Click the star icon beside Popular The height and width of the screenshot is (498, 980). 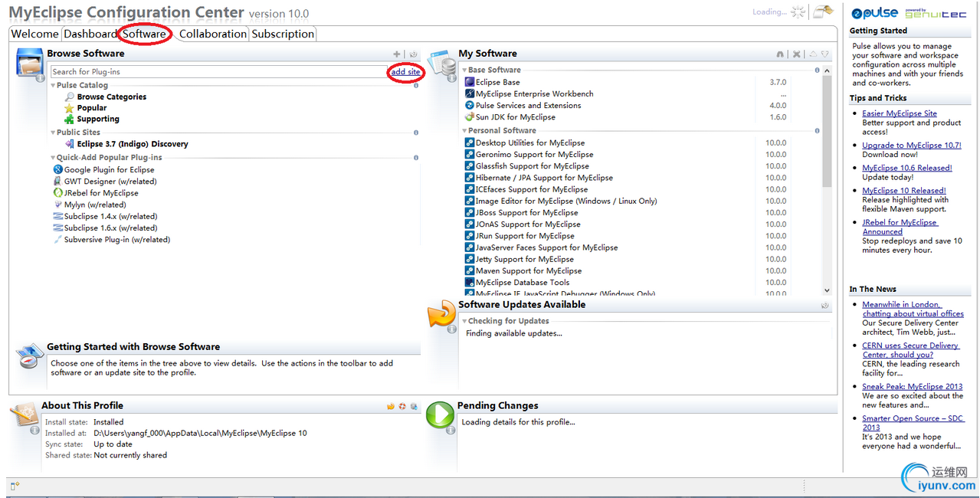click(x=70, y=108)
